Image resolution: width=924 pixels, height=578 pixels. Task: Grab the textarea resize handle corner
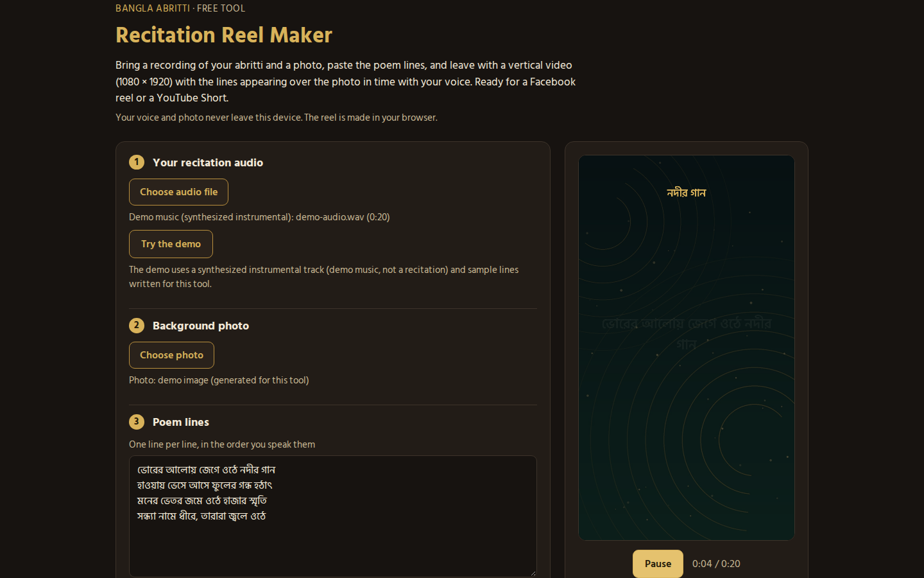[x=532, y=572]
